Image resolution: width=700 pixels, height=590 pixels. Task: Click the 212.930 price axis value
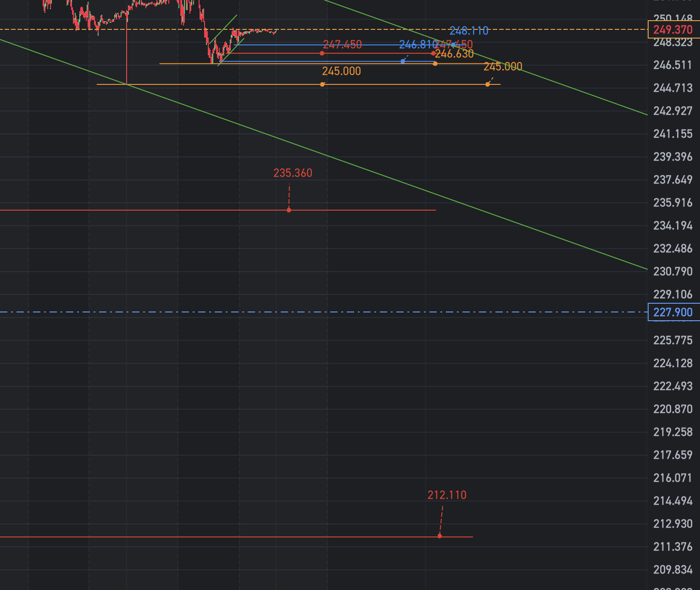point(673,524)
